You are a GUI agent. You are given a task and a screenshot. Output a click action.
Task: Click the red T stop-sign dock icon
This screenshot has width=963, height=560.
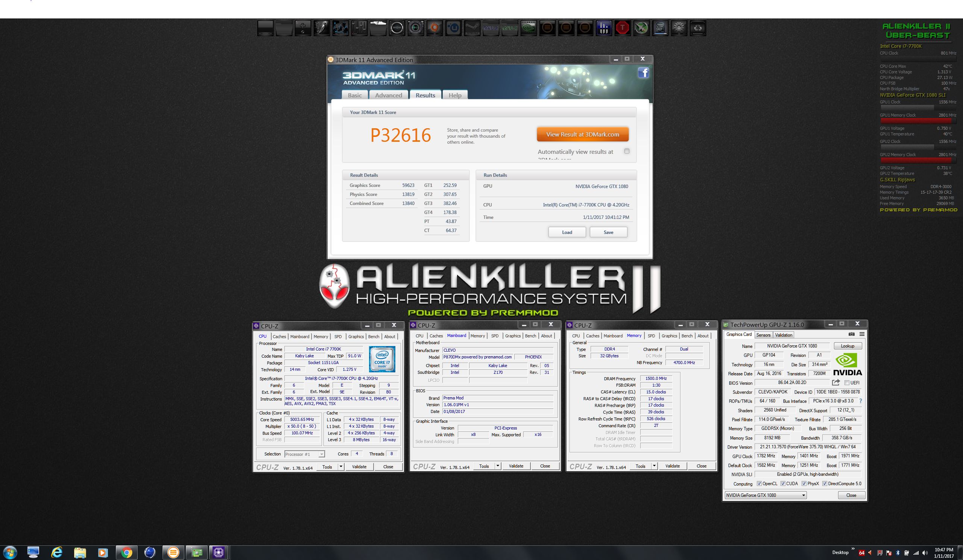pyautogui.click(x=623, y=28)
